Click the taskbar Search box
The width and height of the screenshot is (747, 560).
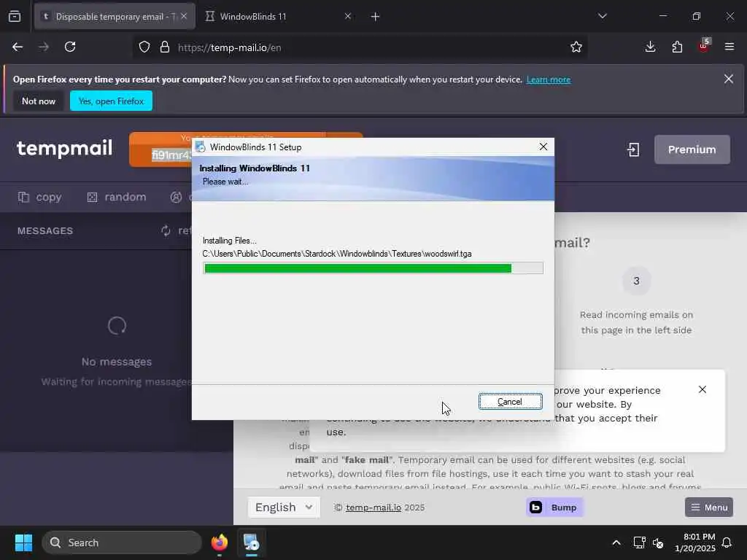click(122, 542)
